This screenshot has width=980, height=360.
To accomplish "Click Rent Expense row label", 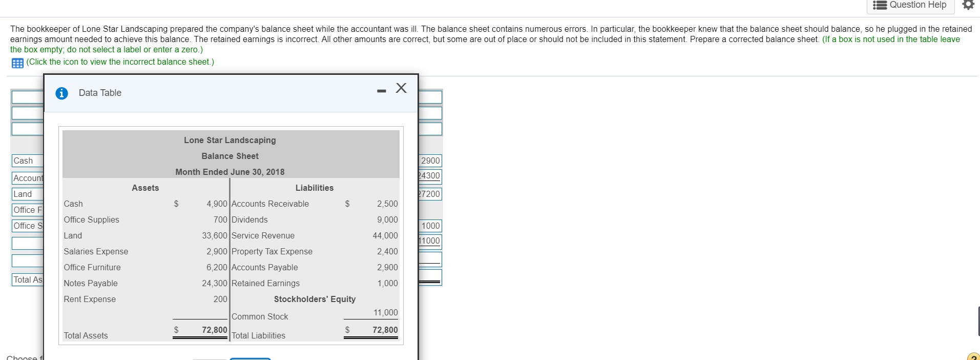I will point(90,299).
